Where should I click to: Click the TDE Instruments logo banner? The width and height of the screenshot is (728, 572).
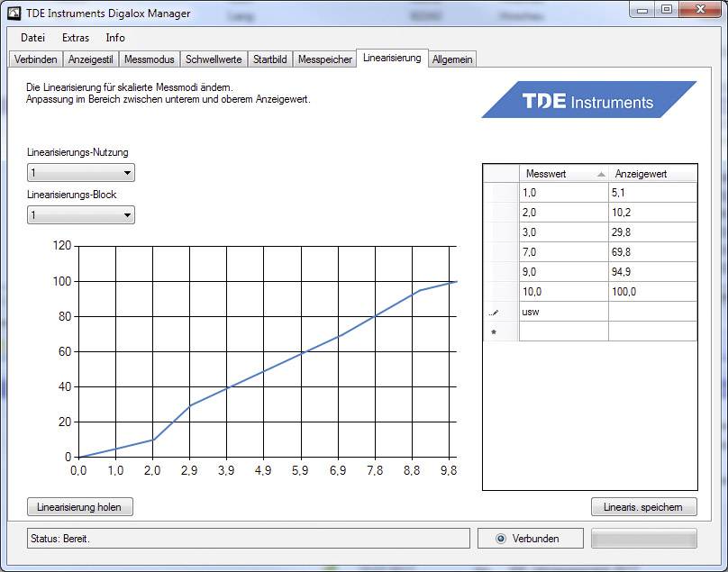point(590,101)
